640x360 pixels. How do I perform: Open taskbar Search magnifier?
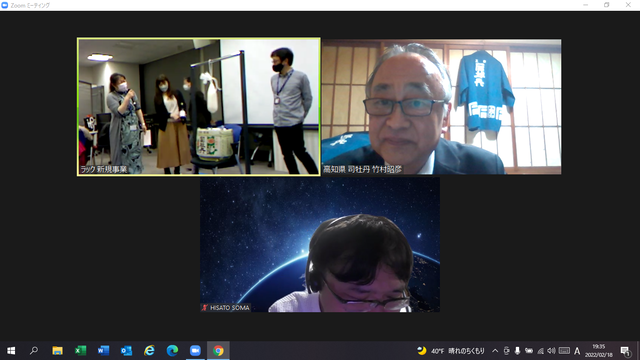[x=34, y=351]
